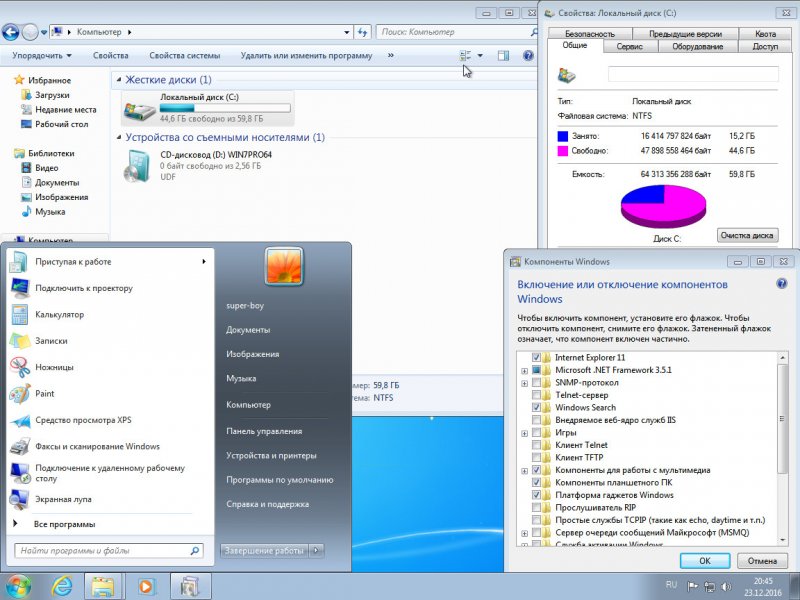This screenshot has width=800, height=600.
Task: Open Безопасность tab
Action: click(x=590, y=34)
